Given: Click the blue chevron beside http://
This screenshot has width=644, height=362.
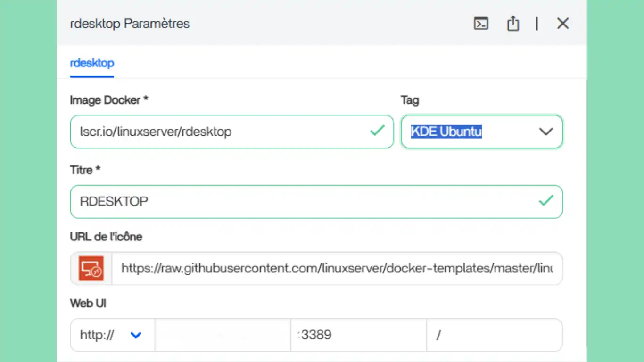Looking at the screenshot, I should coord(136,335).
